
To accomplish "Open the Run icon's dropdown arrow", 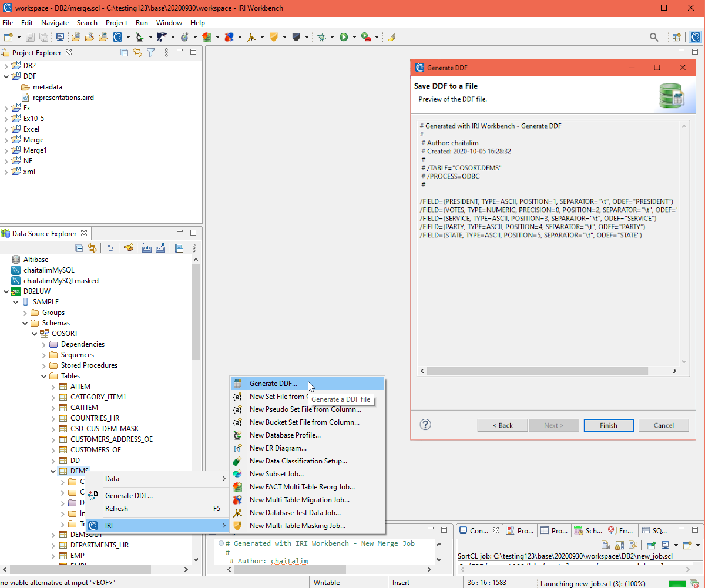I will [x=354, y=37].
